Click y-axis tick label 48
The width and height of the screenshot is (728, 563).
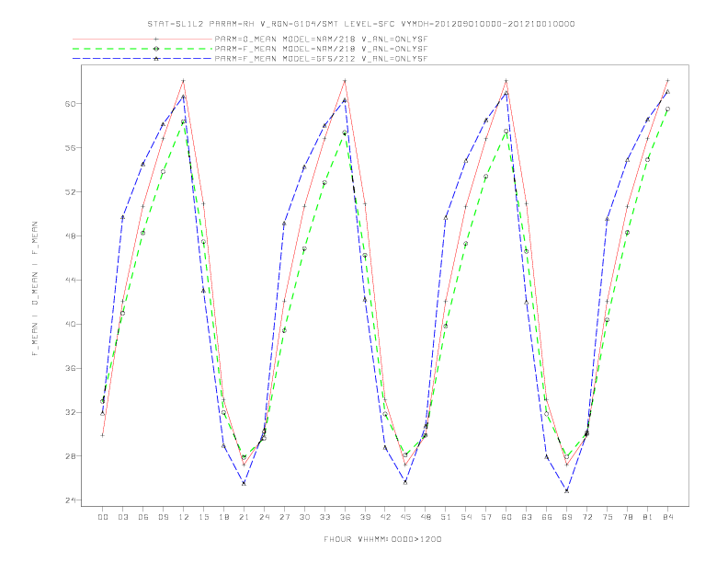[x=70, y=236]
